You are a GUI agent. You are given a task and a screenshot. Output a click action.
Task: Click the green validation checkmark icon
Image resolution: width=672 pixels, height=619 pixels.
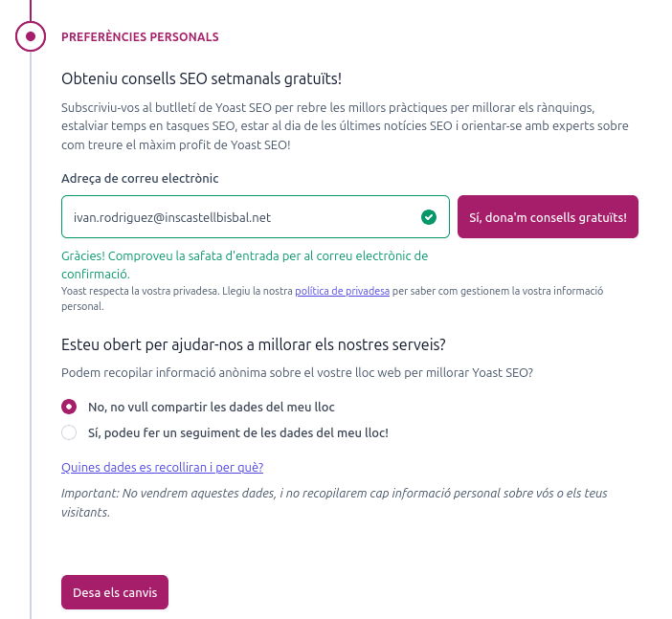coord(429,217)
